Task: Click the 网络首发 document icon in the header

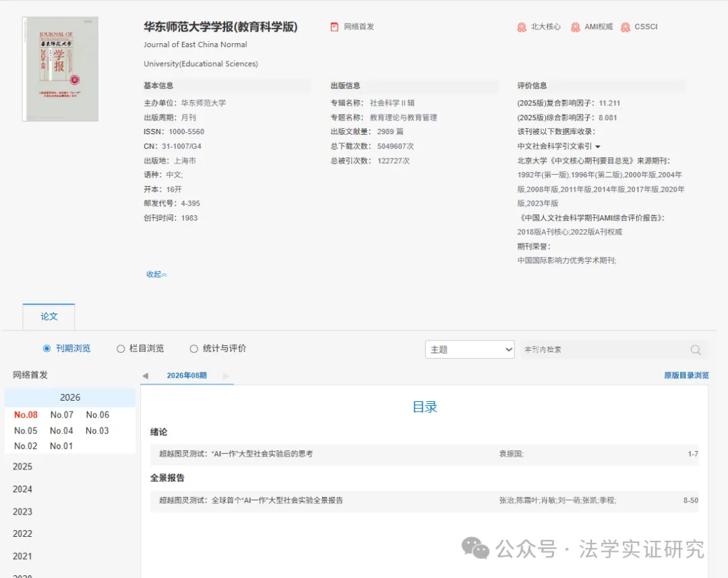Action: coord(334,27)
